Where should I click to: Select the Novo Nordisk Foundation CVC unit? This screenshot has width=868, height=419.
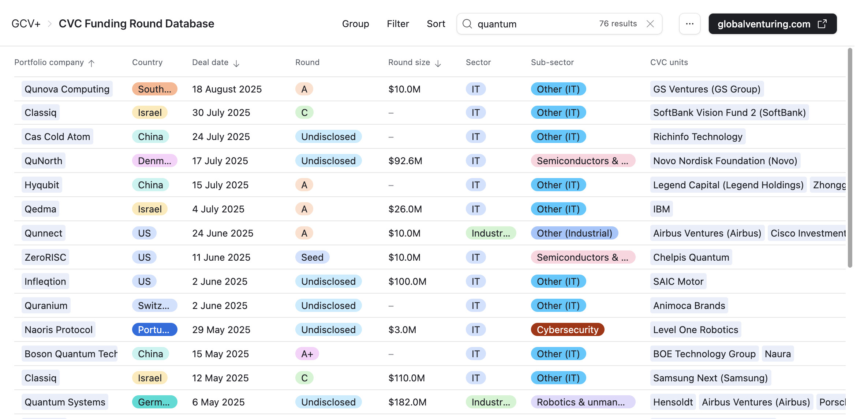coord(725,161)
